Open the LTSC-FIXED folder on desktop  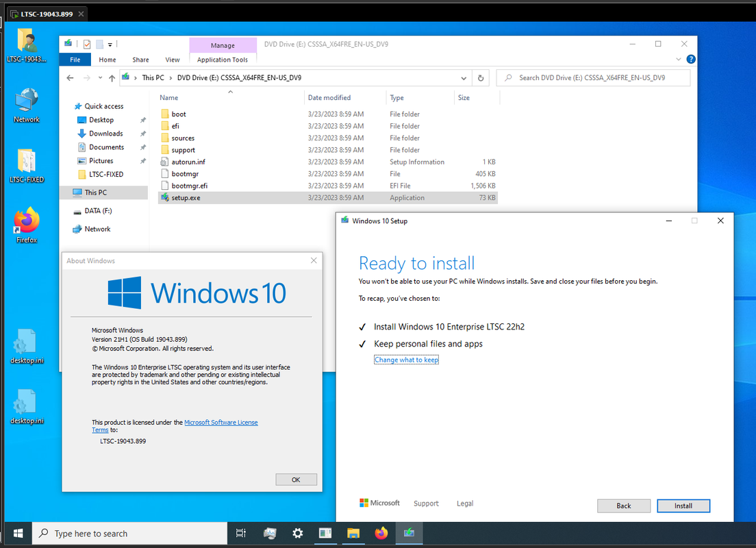(x=27, y=166)
